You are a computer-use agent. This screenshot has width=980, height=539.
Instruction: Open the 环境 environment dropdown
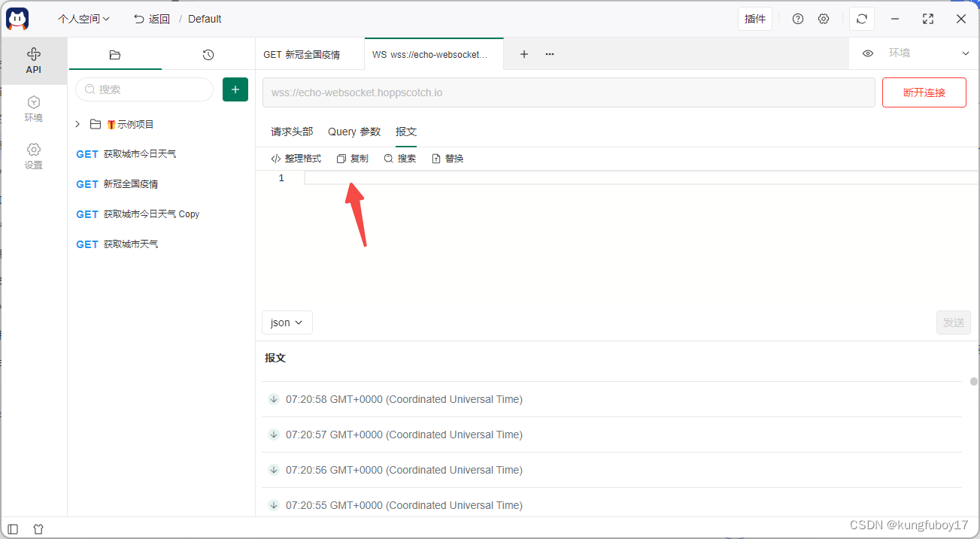[x=929, y=53]
